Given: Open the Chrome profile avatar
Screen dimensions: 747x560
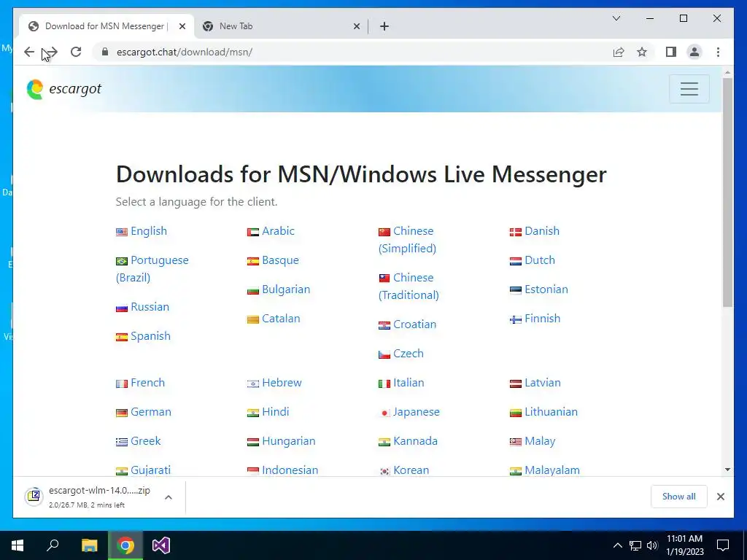Looking at the screenshot, I should pos(694,52).
